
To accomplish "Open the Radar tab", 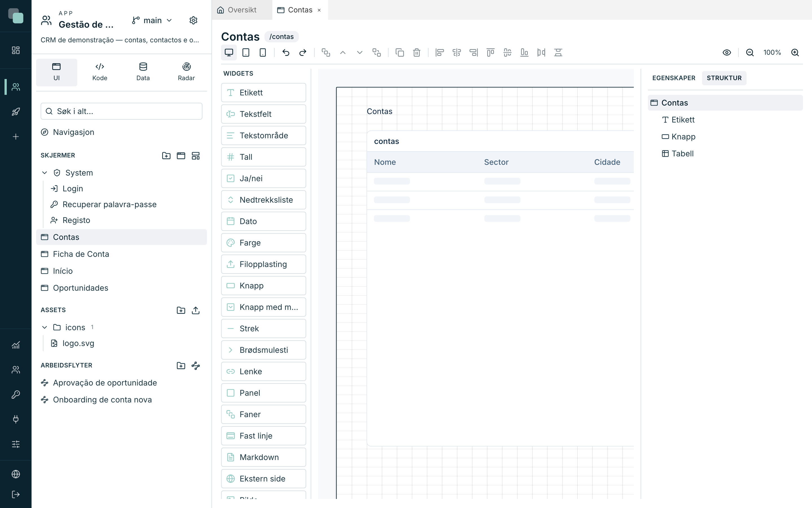I will click(186, 72).
